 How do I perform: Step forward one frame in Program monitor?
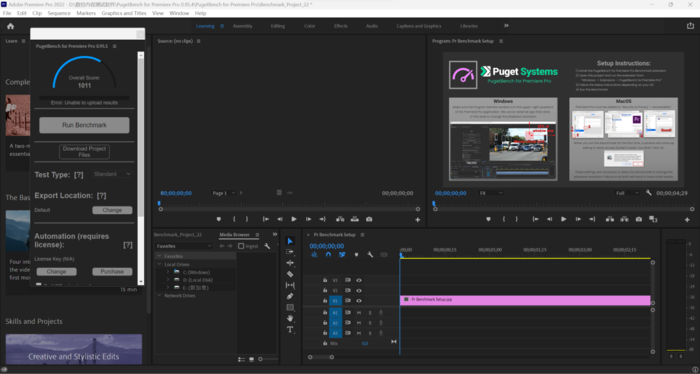[578, 219]
